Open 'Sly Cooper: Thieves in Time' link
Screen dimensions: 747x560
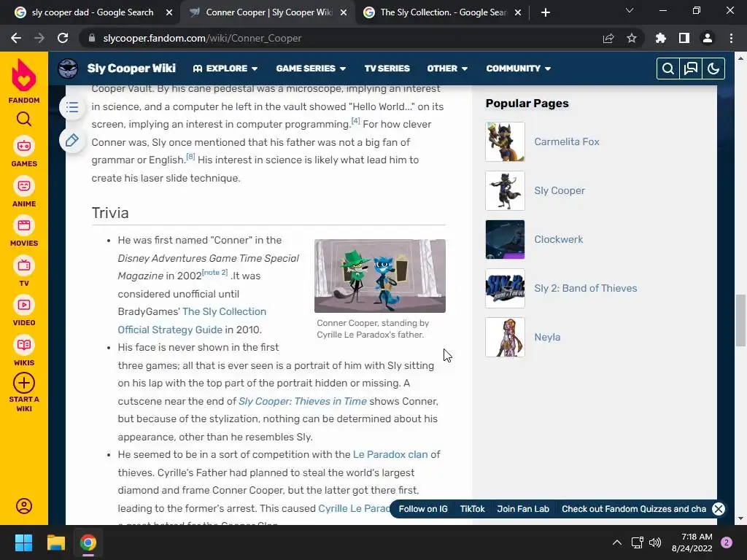coord(303,401)
